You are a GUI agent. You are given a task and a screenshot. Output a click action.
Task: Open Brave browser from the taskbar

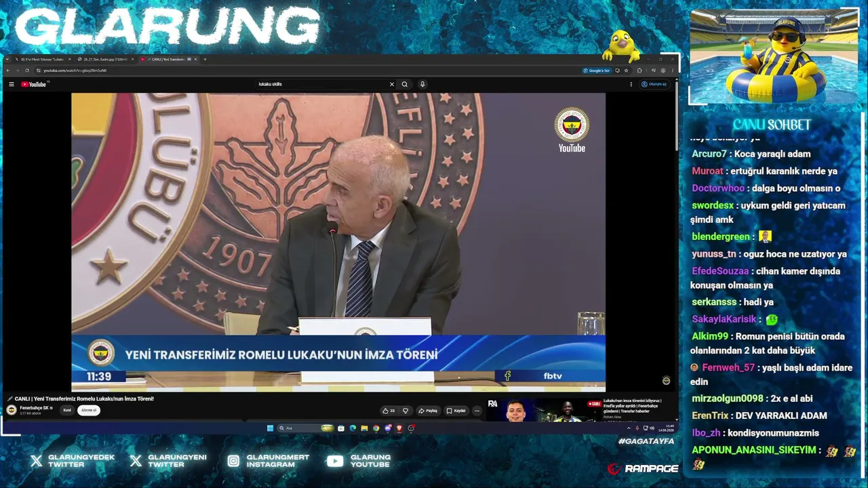pos(399,428)
